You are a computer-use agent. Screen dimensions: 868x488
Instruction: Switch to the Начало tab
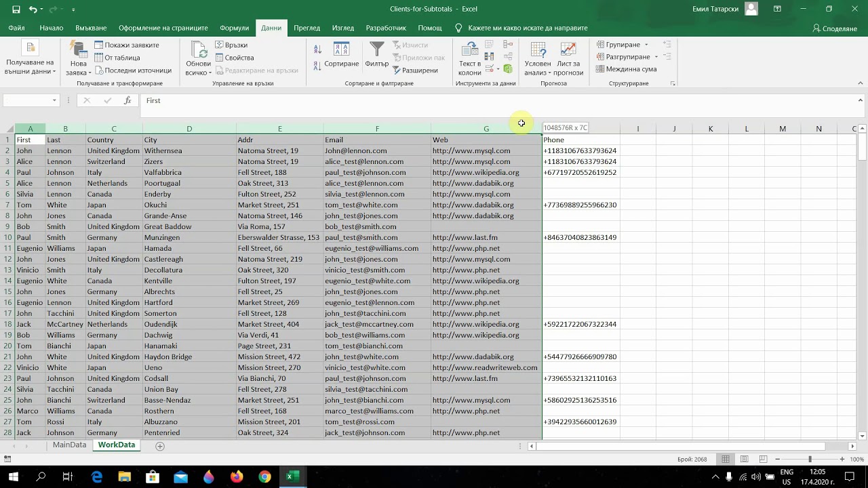52,28
